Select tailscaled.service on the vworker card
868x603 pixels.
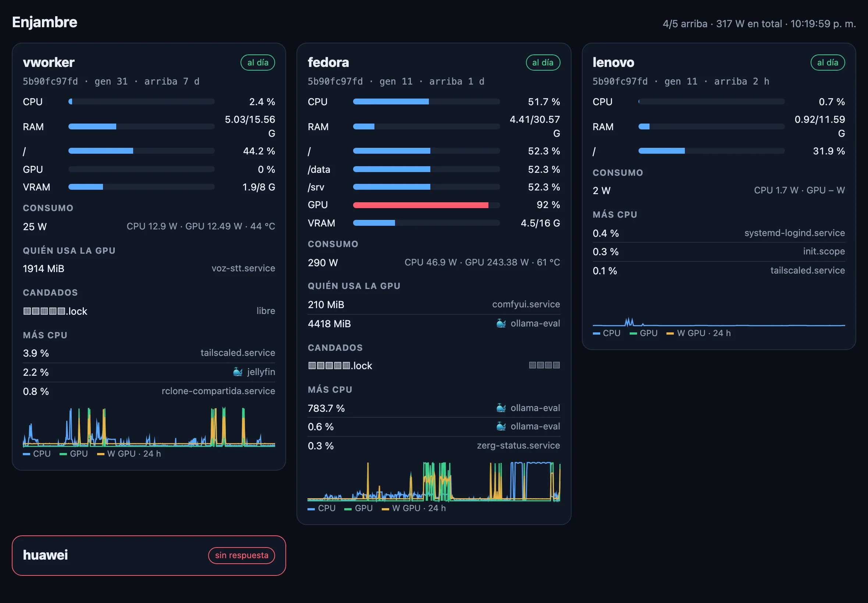point(238,353)
